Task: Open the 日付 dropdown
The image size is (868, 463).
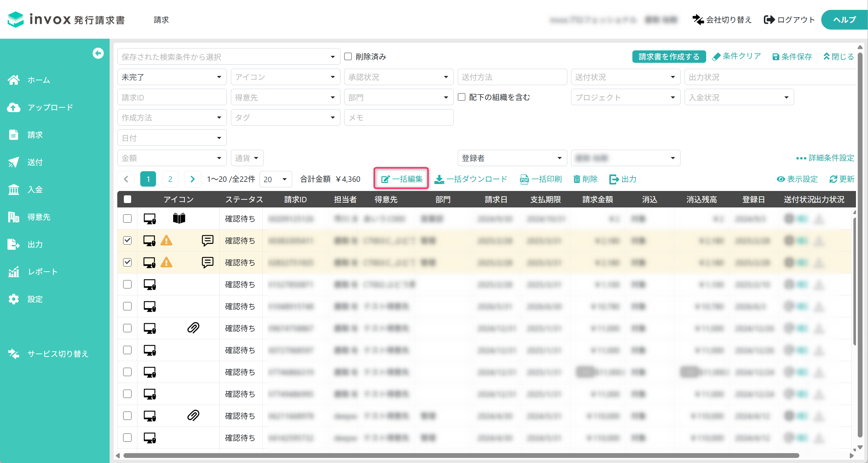Action: pyautogui.click(x=172, y=138)
